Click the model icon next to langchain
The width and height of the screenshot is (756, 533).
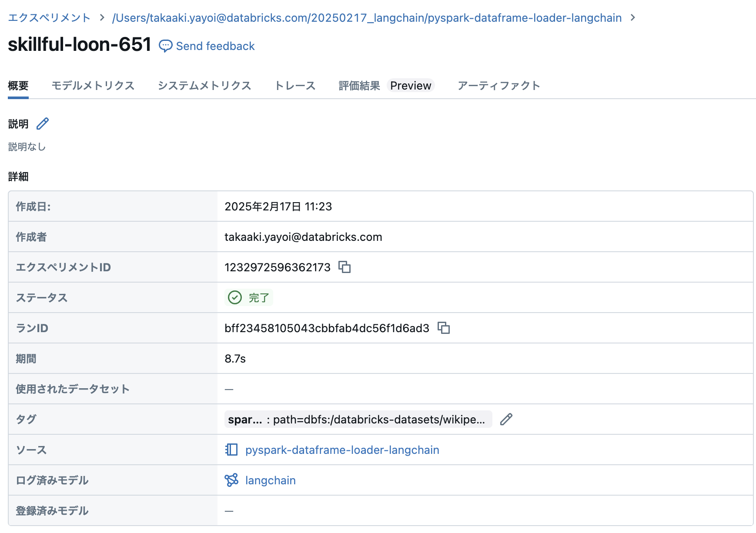(232, 480)
